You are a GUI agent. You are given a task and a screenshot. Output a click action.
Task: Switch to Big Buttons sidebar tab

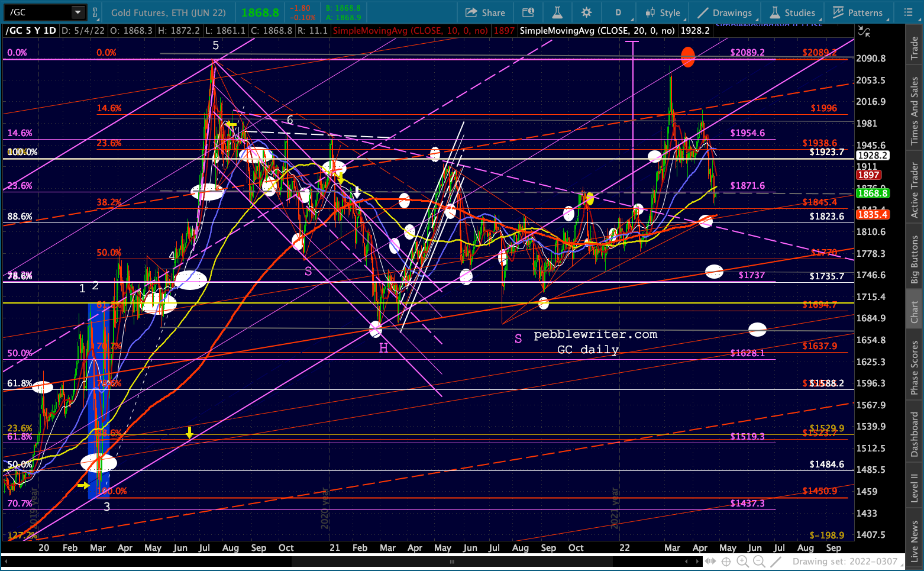coord(915,259)
